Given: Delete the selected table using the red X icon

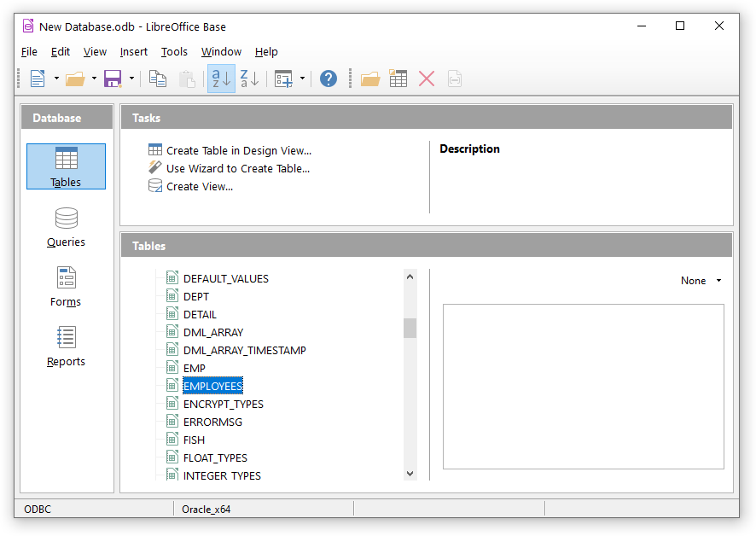Looking at the screenshot, I should tap(426, 78).
